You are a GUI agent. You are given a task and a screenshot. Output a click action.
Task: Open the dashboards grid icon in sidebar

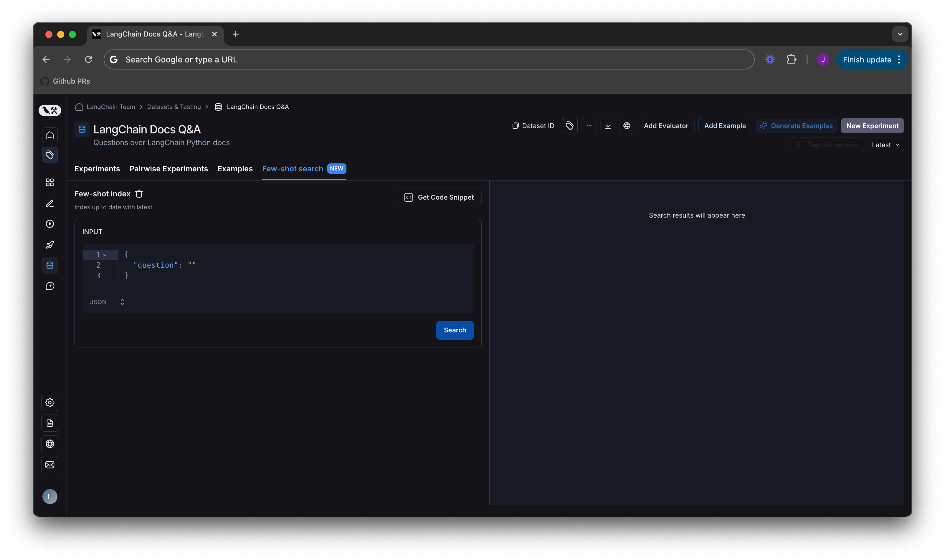tap(50, 183)
